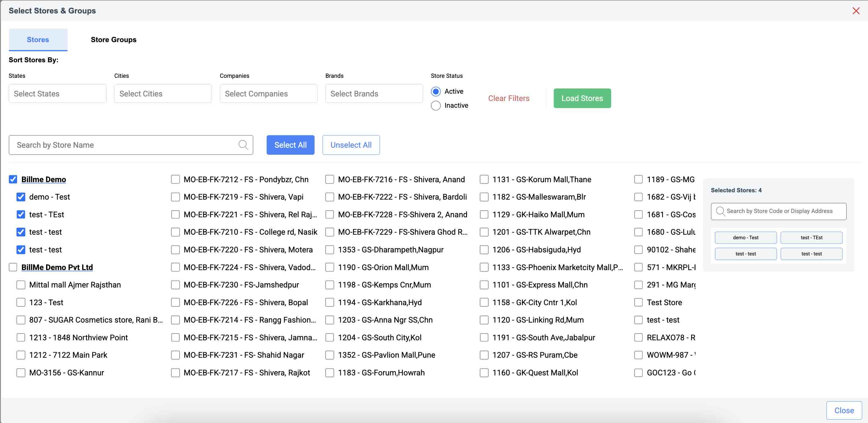Click the search magnifier icon in store name field

click(243, 145)
